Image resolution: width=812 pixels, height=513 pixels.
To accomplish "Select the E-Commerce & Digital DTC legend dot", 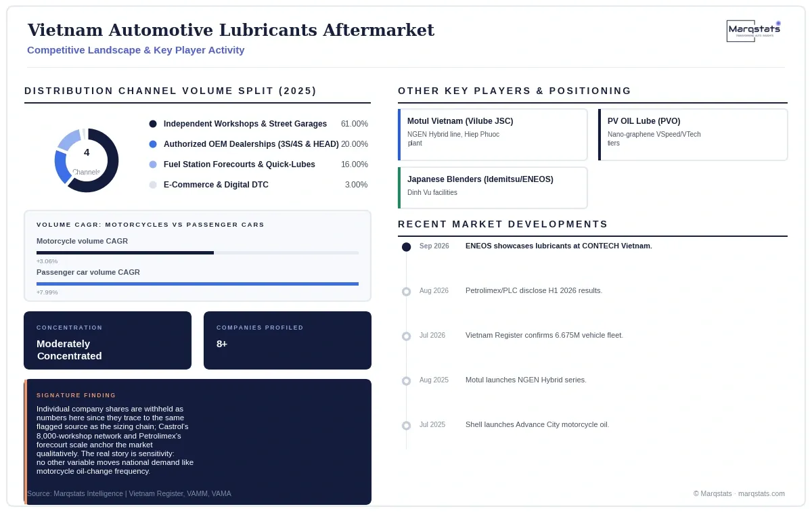I will pyautogui.click(x=153, y=185).
